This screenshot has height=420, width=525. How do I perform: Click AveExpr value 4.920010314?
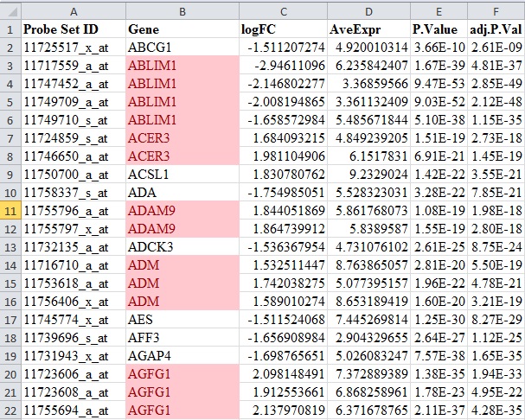(368, 48)
